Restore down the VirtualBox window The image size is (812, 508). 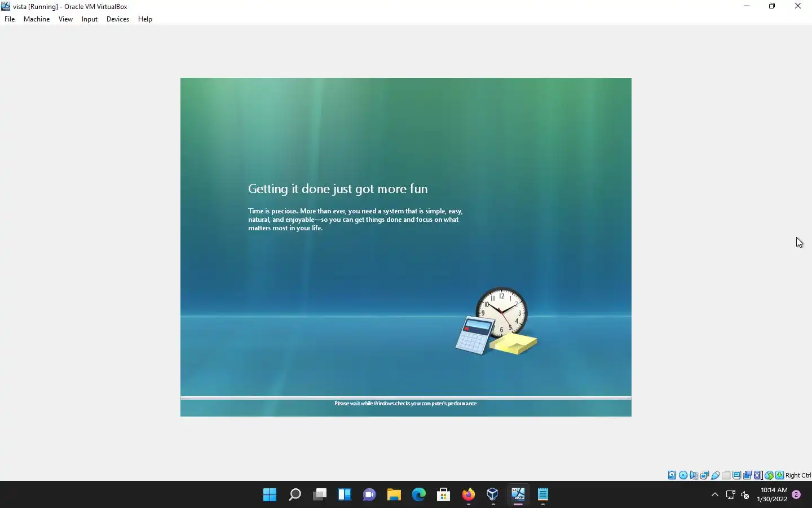[772, 6]
